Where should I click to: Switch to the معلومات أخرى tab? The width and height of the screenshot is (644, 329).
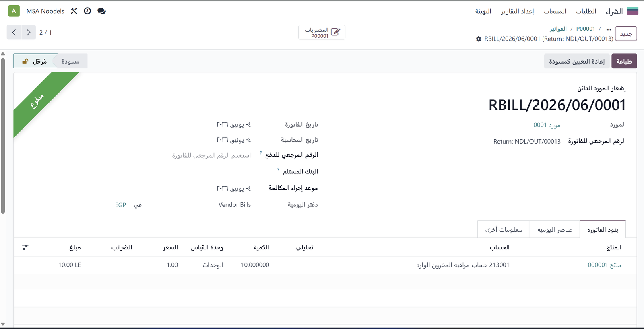point(504,230)
